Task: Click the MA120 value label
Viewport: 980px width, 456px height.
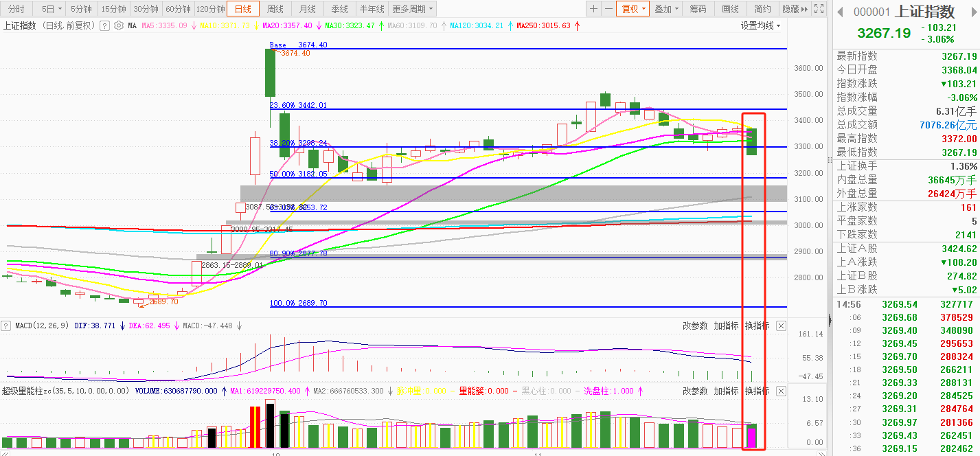Action: (x=477, y=25)
